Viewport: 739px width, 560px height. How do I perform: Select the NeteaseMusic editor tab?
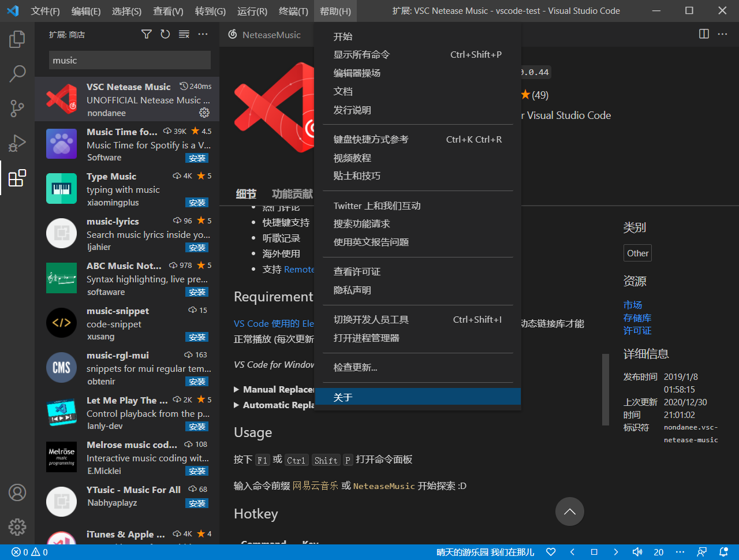267,35
